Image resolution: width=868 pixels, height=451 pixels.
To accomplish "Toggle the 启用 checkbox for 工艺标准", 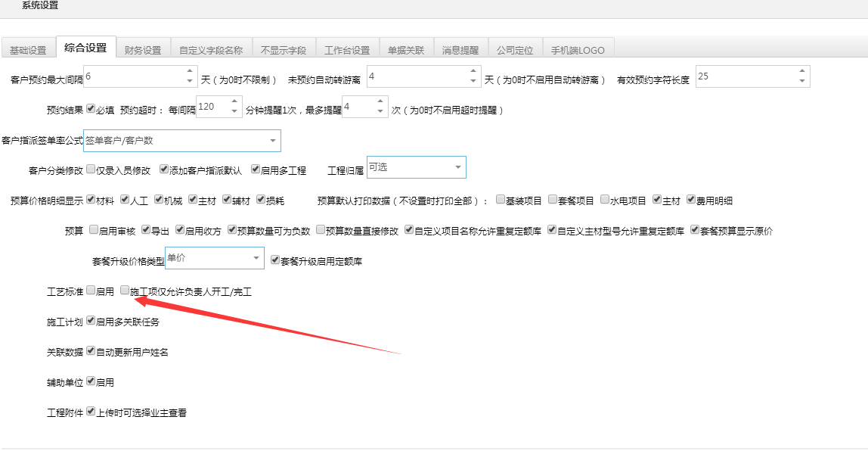I will [x=90, y=290].
